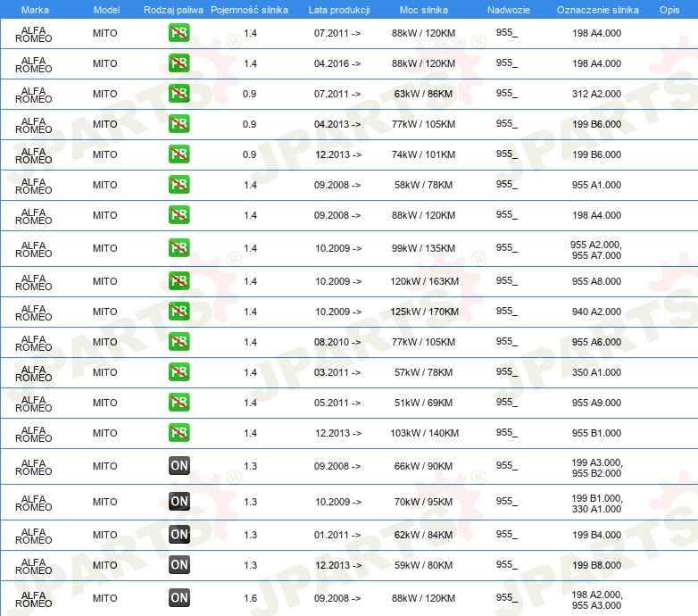Click the diesel ON icon for 59kW / 80KM
The height and width of the screenshot is (616, 698).
pyautogui.click(x=179, y=564)
